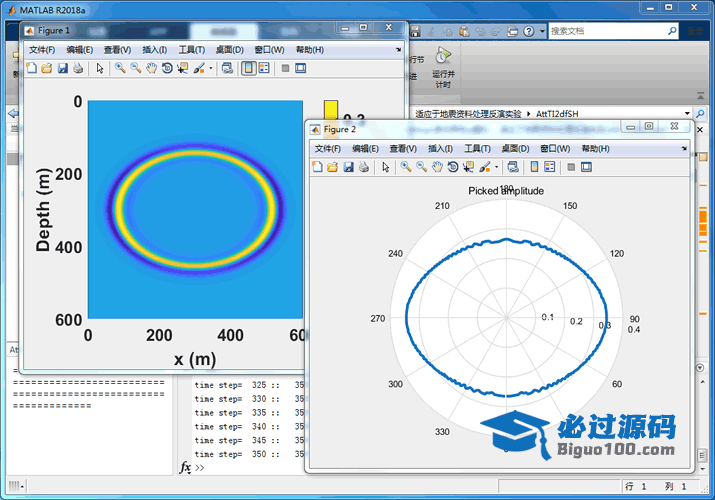Enable Zoom Out tool in Figure 1

(135, 68)
